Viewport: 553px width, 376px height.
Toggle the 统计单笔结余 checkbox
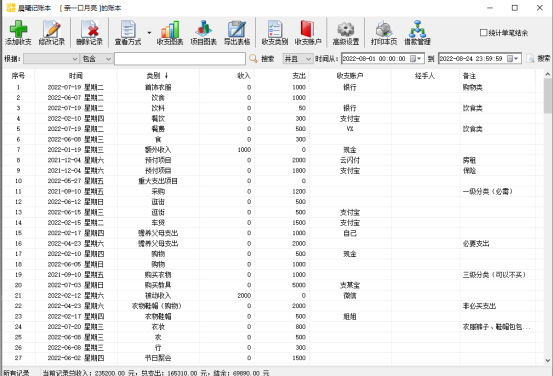tap(484, 33)
